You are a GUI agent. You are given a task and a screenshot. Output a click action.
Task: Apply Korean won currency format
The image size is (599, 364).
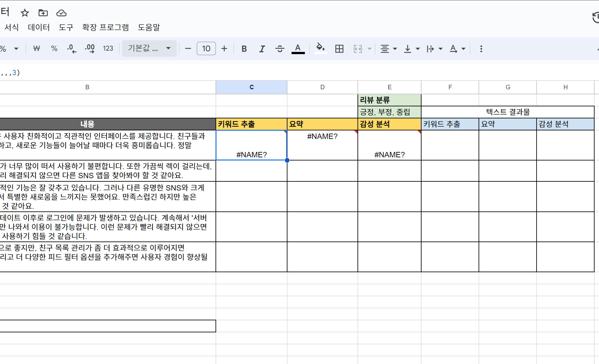[x=37, y=49]
